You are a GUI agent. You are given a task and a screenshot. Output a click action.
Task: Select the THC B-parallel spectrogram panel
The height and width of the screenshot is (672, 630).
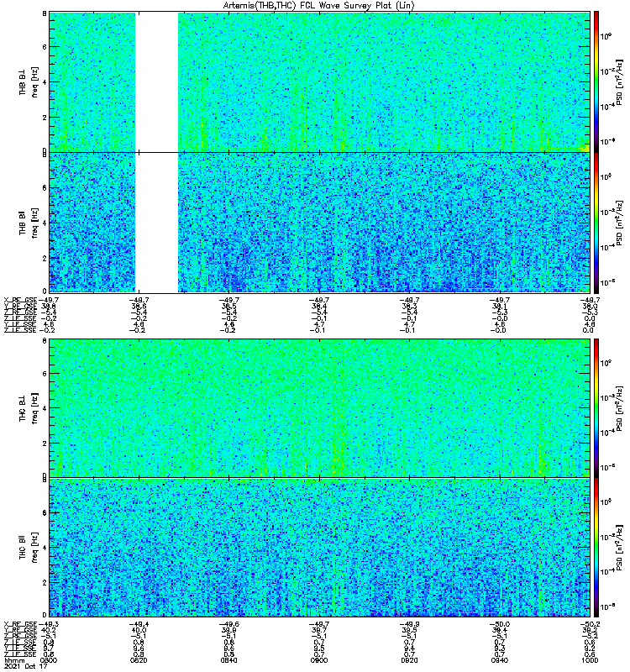pos(319,548)
